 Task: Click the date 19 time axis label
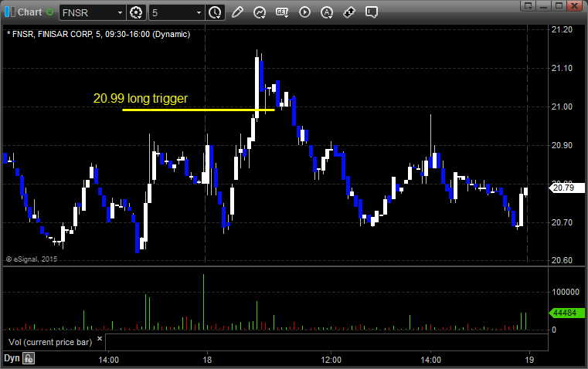tap(529, 360)
